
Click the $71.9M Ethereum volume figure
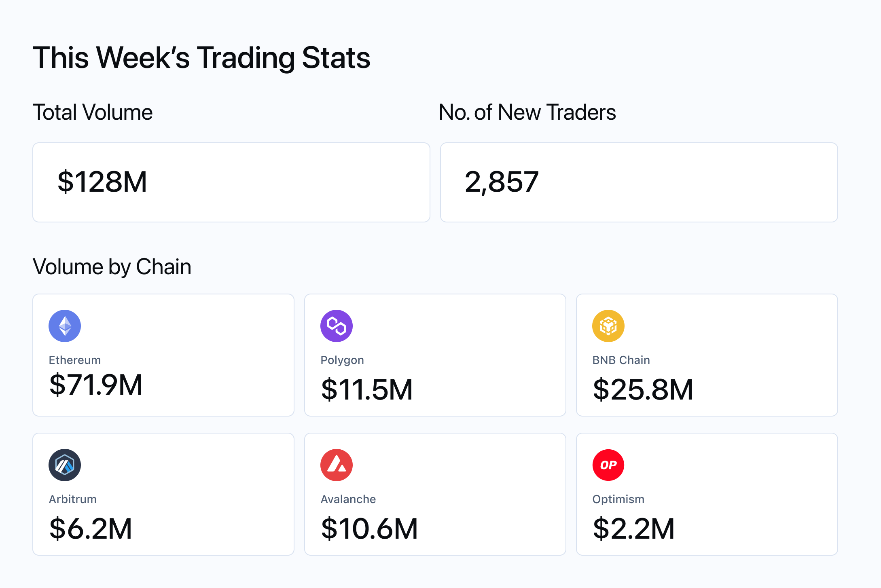tap(96, 385)
